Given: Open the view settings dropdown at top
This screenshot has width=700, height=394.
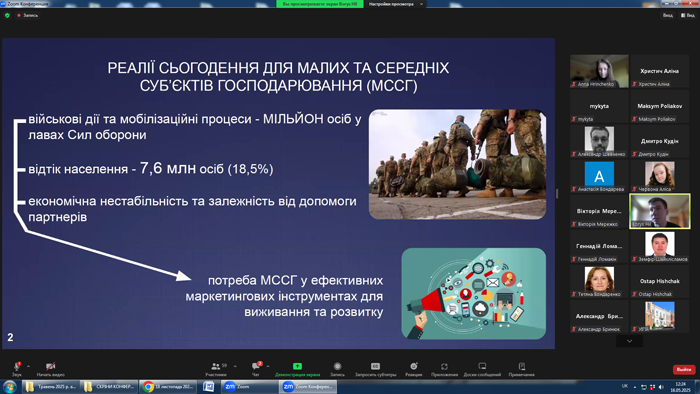Looking at the screenshot, I should click(396, 4).
